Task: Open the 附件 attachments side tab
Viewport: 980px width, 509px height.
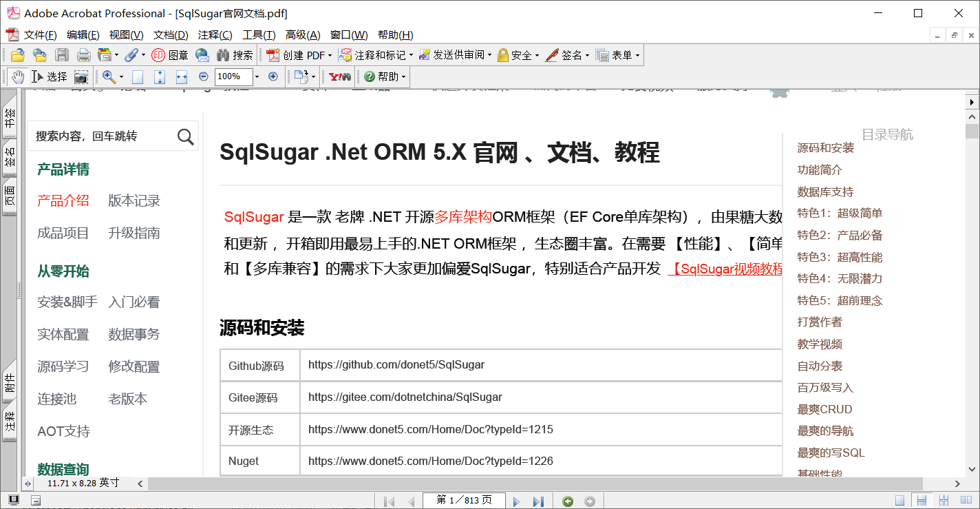Action: 10,381
